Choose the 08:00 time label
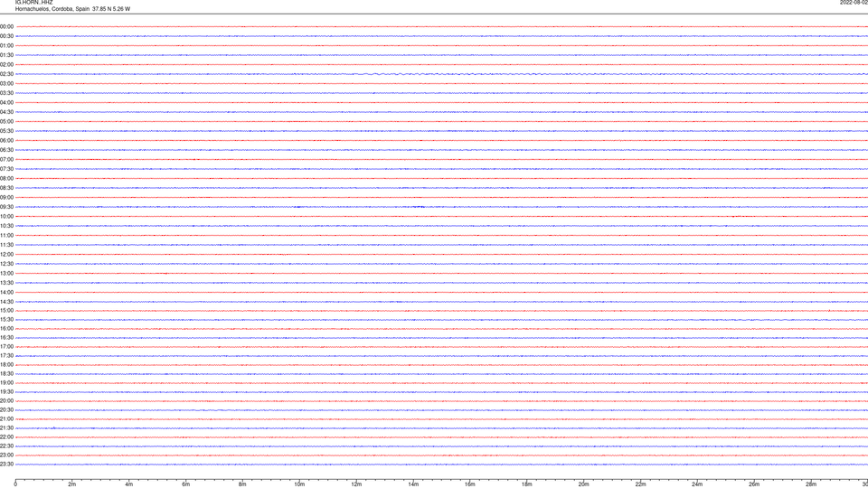Screen dimensions: 868x488 (6, 178)
